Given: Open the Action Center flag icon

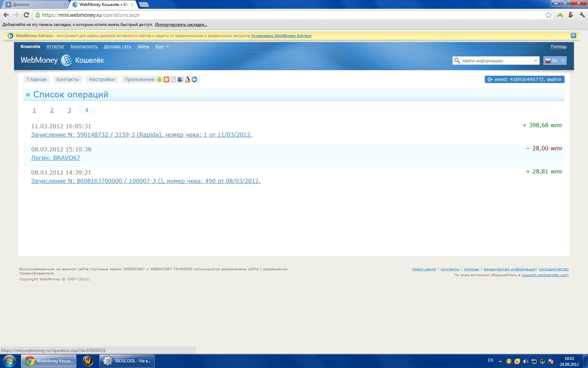Looking at the screenshot, I should [551, 361].
